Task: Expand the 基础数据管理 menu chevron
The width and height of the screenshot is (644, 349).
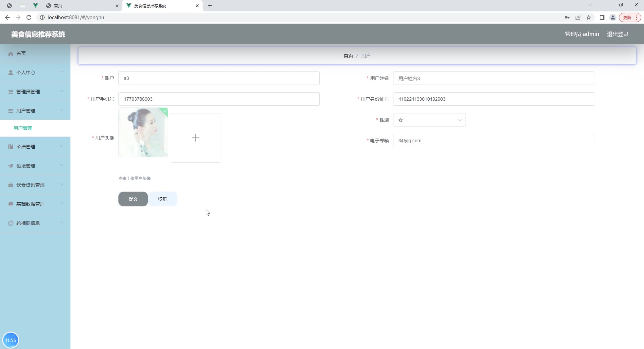Action: 62,203
